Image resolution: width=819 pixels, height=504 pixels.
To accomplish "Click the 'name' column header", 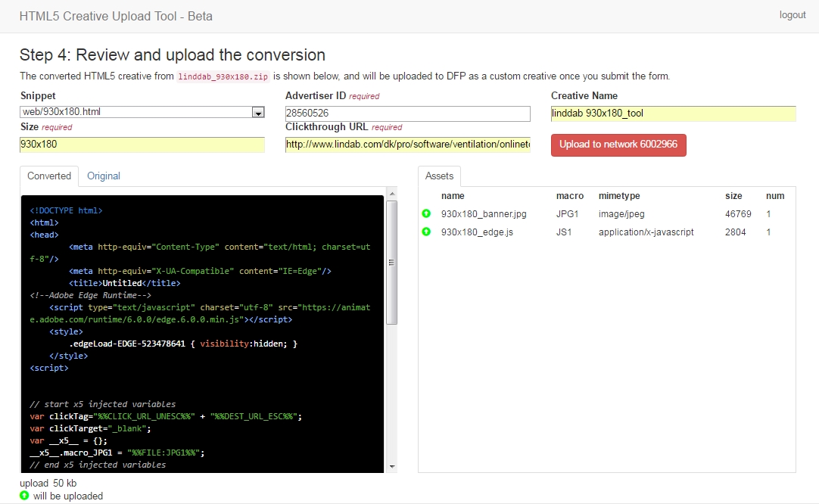I will pos(453,196).
